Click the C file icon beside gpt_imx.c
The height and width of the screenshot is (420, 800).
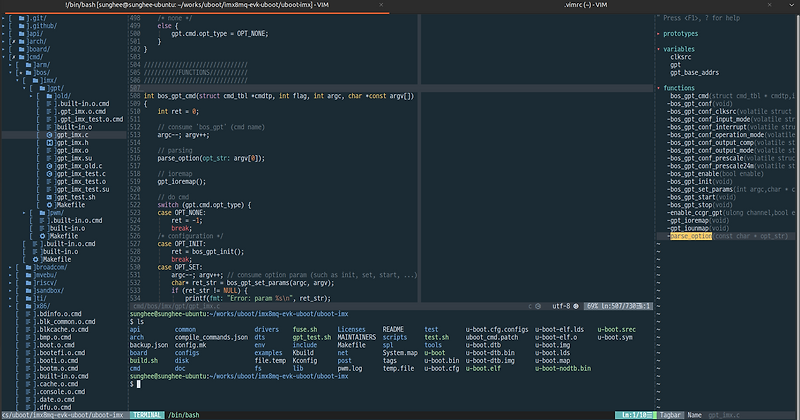[x=49, y=135]
